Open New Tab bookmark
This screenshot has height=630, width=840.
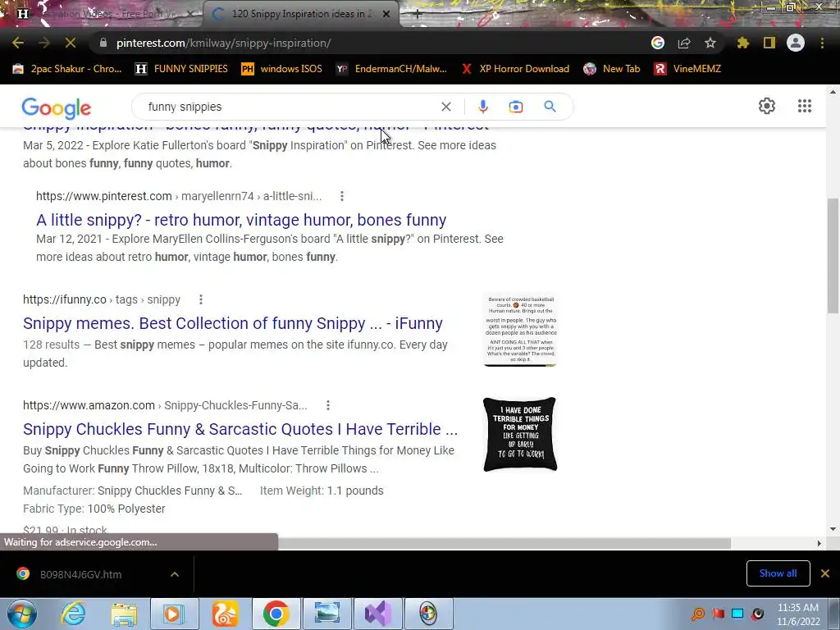pyautogui.click(x=612, y=69)
